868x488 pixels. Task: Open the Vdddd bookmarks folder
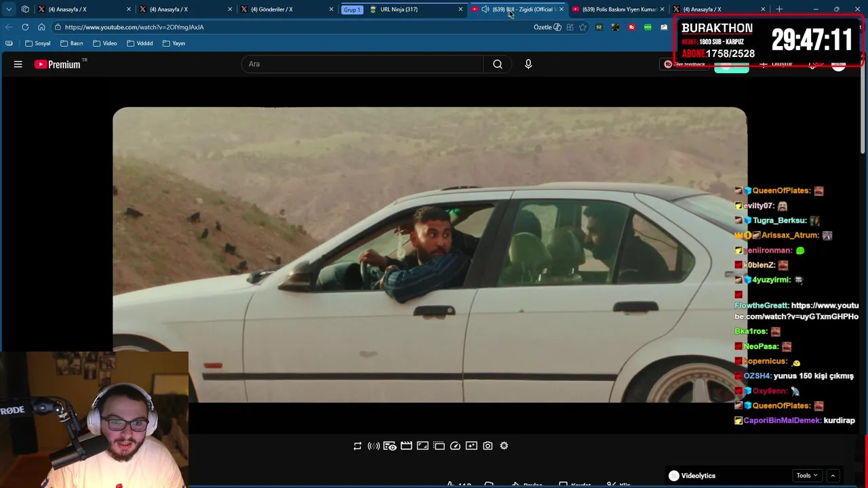[139, 43]
